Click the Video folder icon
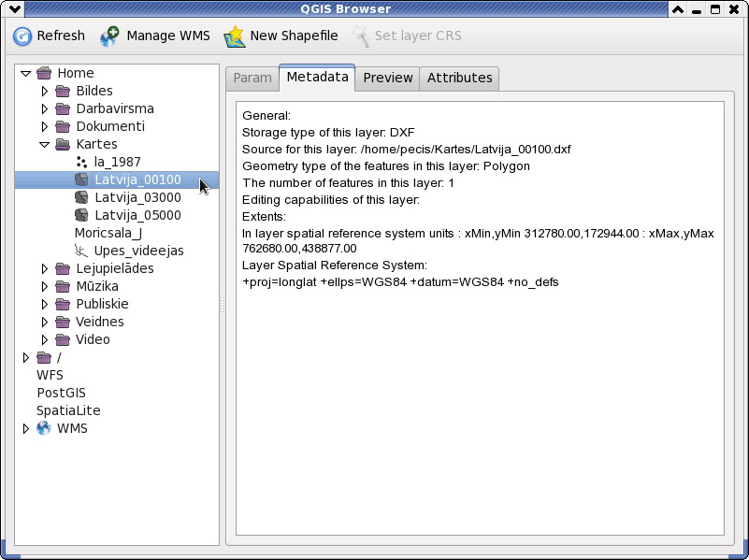The height and width of the screenshot is (560, 749). 63,339
